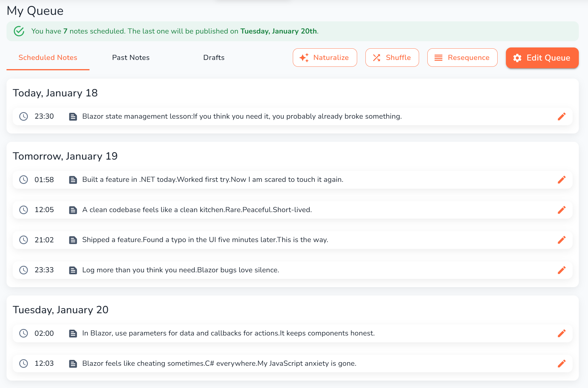Edit the clean codebase note

click(562, 210)
